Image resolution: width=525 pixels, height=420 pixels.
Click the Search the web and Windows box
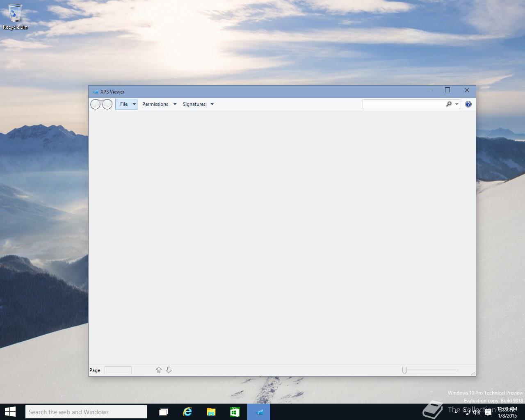pos(86,412)
